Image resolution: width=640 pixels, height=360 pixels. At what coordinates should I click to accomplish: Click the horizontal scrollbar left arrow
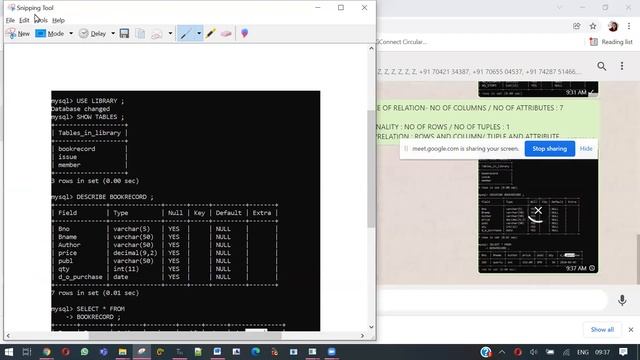click(8, 336)
